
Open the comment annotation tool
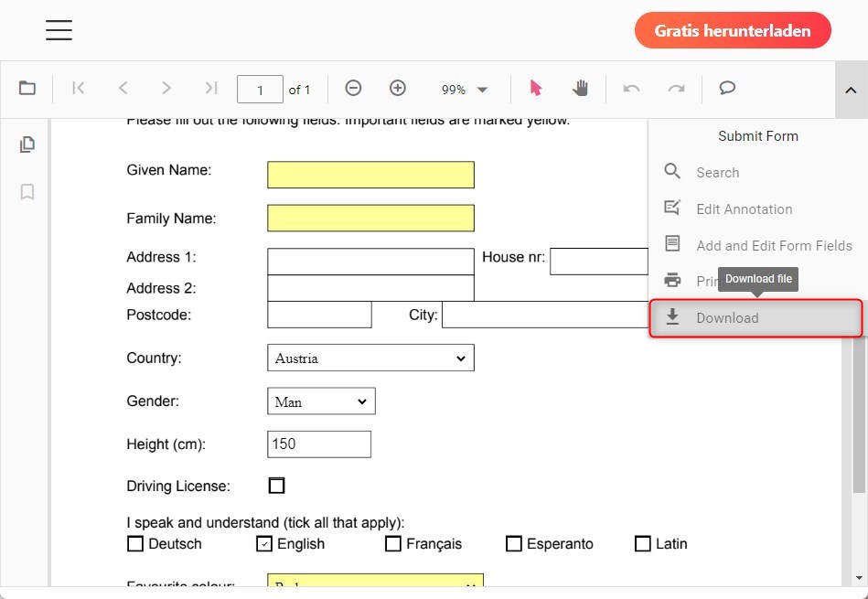[726, 88]
